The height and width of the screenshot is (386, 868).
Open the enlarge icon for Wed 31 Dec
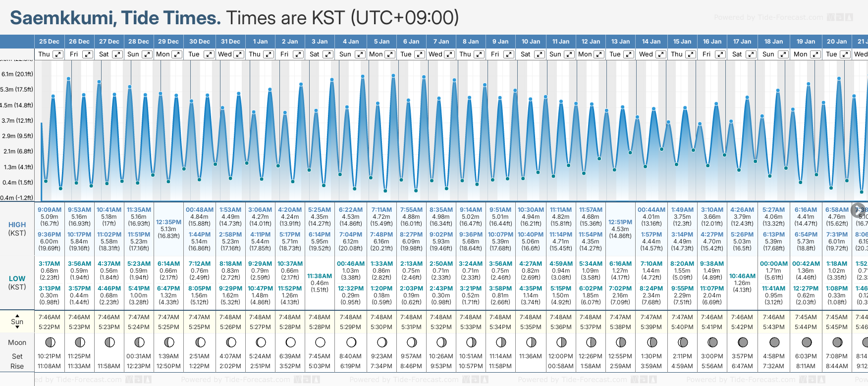238,54
